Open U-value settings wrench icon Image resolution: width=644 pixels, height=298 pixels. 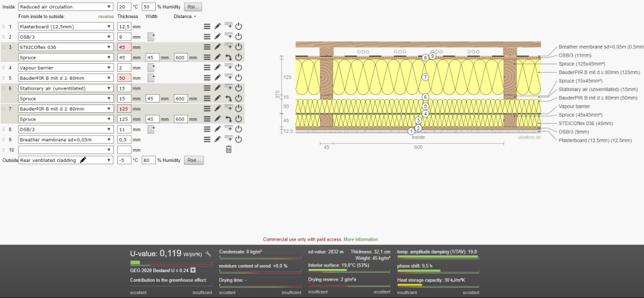tap(208, 254)
